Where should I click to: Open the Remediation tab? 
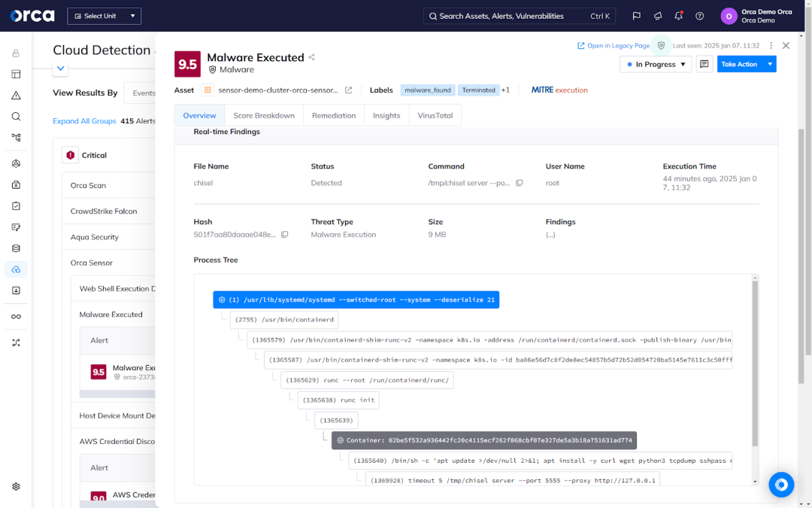click(x=334, y=116)
